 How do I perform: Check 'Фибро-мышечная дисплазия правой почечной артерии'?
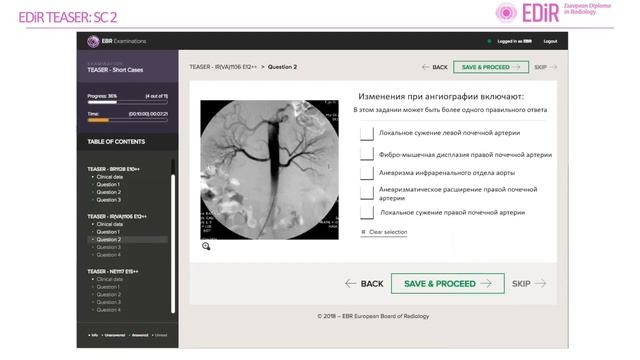(x=367, y=153)
